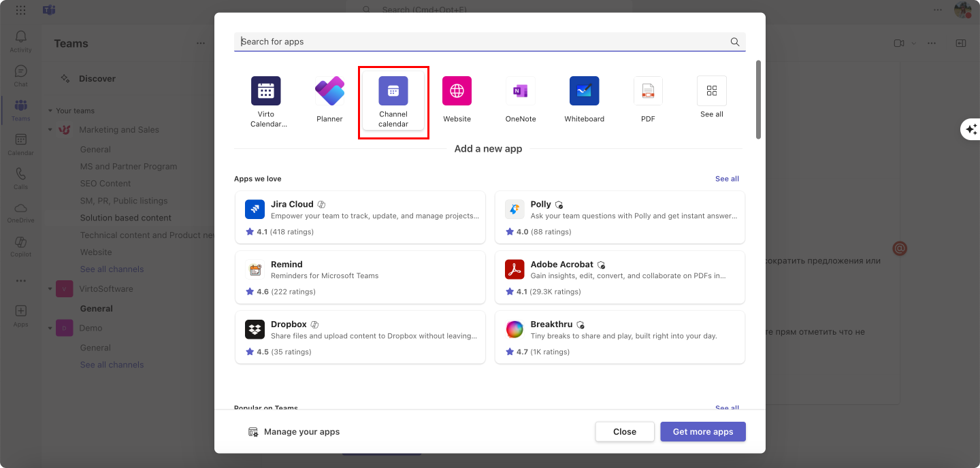Open the Dropbox app card
Screen dimensions: 980x468
[x=360, y=337]
